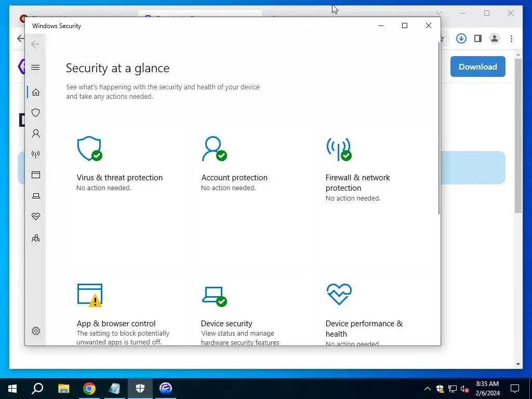This screenshot has width=532, height=399.
Task: Click the Device performance & health tile icon
Action: (339, 294)
